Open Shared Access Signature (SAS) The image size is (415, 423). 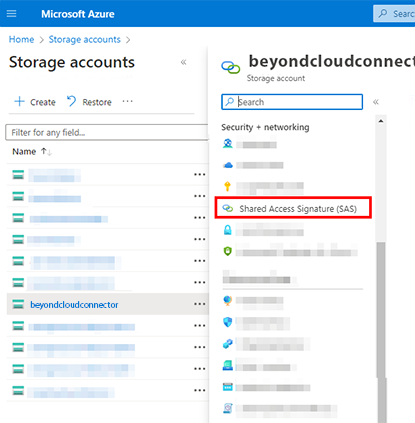coord(293,208)
